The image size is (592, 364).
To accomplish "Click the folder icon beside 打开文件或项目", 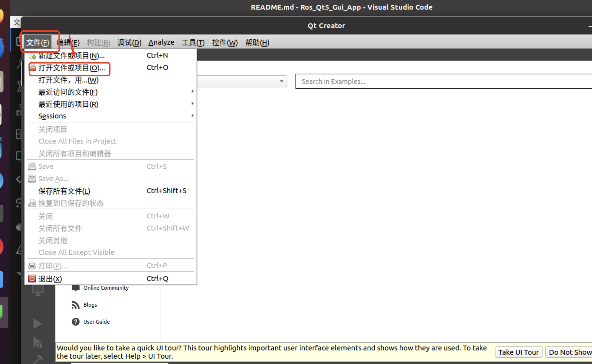I will (x=33, y=68).
